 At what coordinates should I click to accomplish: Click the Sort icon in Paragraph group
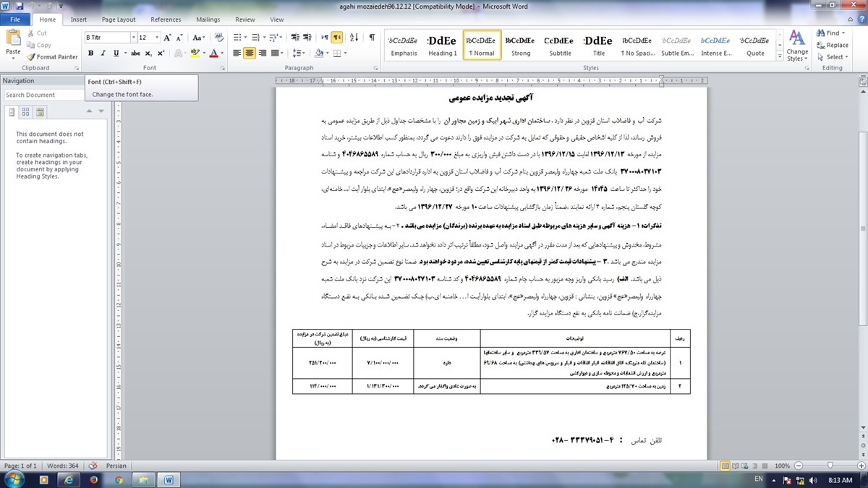tap(355, 38)
